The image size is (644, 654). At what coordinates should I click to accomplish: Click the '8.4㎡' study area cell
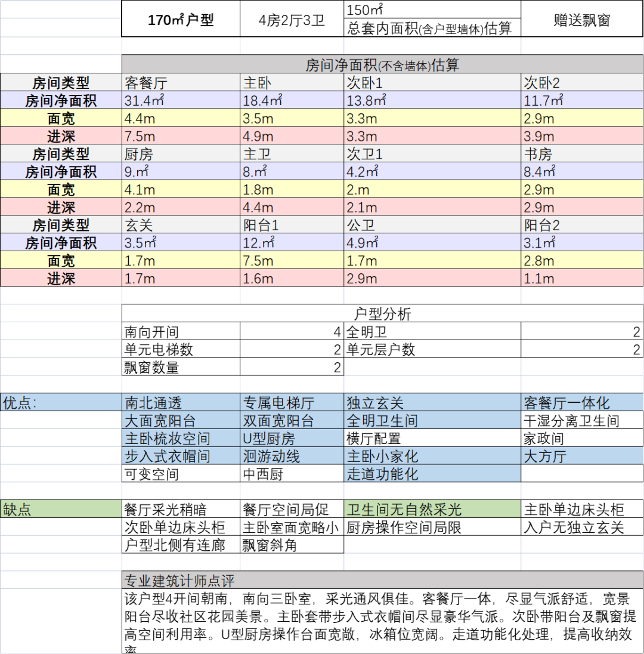[x=582, y=171]
